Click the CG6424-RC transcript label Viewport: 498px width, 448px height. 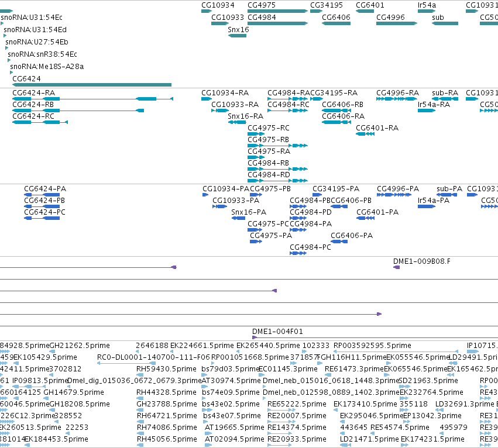click(33, 116)
